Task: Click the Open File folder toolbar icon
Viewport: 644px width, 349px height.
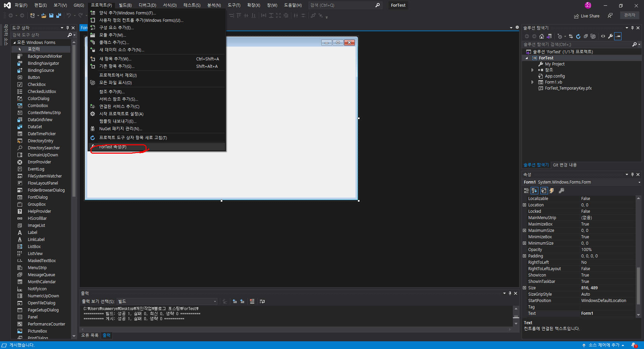Action: (44, 15)
